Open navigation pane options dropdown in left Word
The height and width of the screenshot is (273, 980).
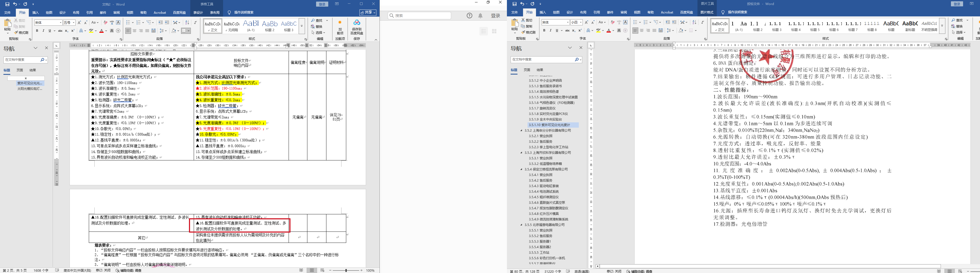pyautogui.click(x=35, y=48)
